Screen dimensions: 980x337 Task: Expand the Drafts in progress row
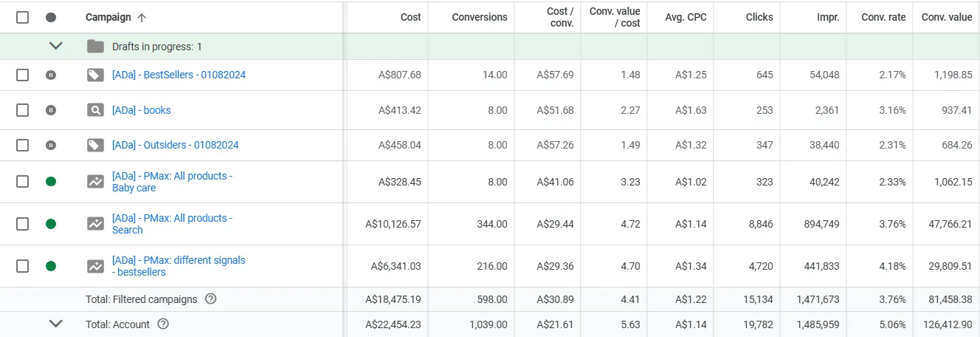pyautogui.click(x=55, y=46)
